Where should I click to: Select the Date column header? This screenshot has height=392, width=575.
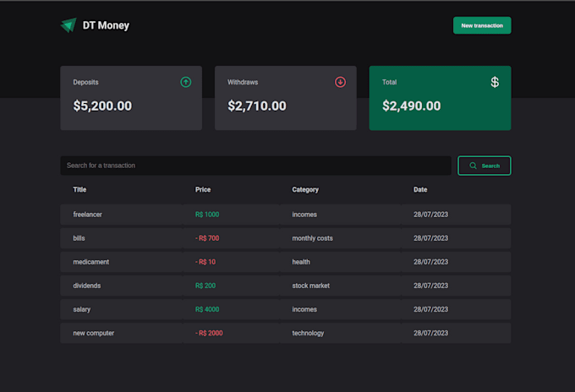tap(420, 189)
